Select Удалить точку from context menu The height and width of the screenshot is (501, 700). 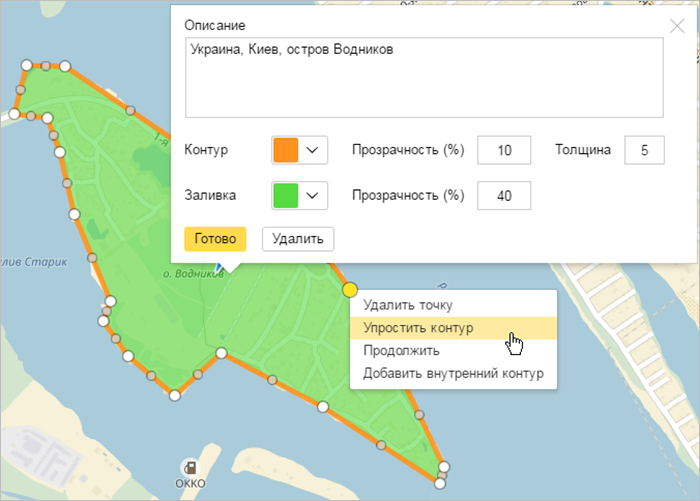408,305
